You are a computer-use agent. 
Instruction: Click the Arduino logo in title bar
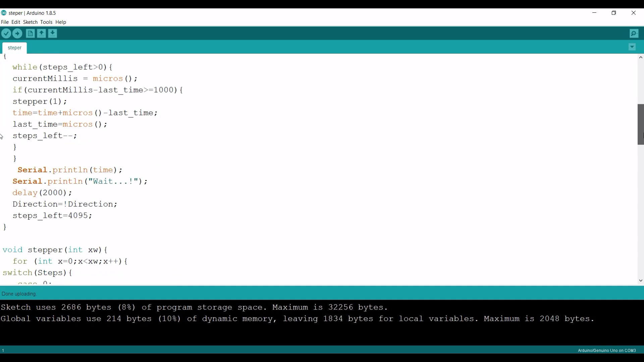coord(4,13)
